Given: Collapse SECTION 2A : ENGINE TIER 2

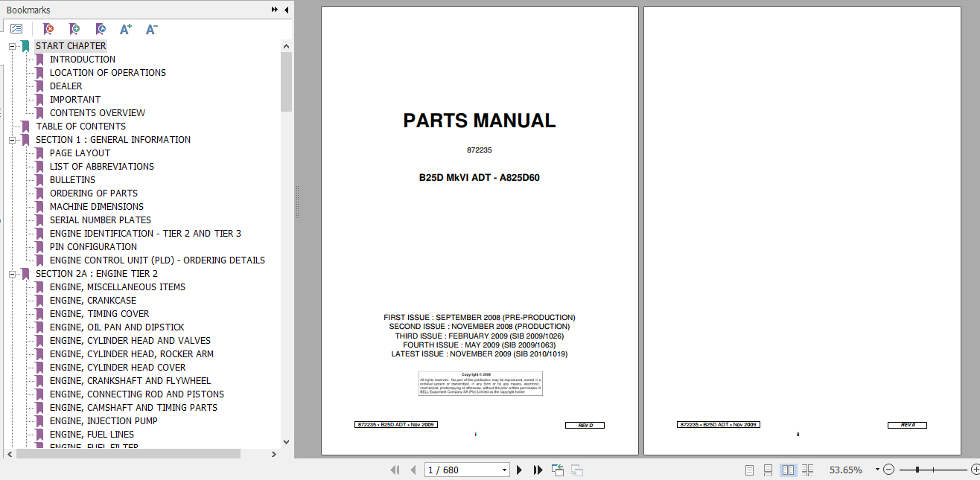Looking at the screenshot, I should coord(12,273).
